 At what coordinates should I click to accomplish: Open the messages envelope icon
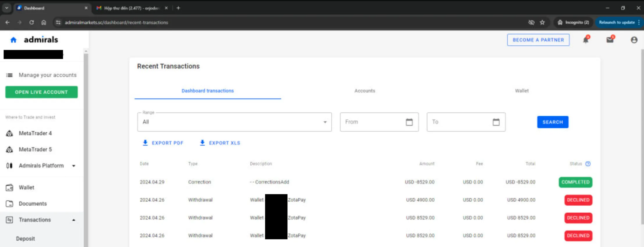tap(610, 40)
